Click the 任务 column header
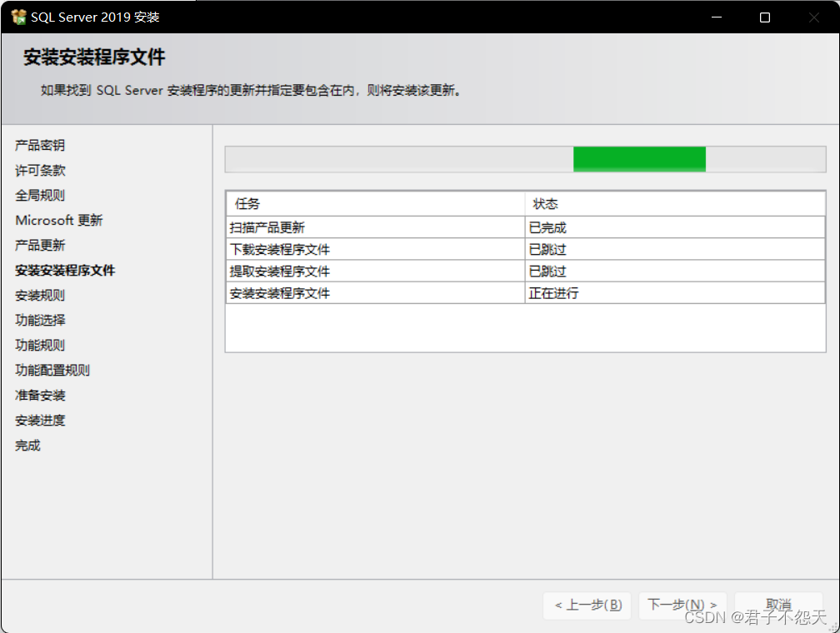 tap(376, 204)
